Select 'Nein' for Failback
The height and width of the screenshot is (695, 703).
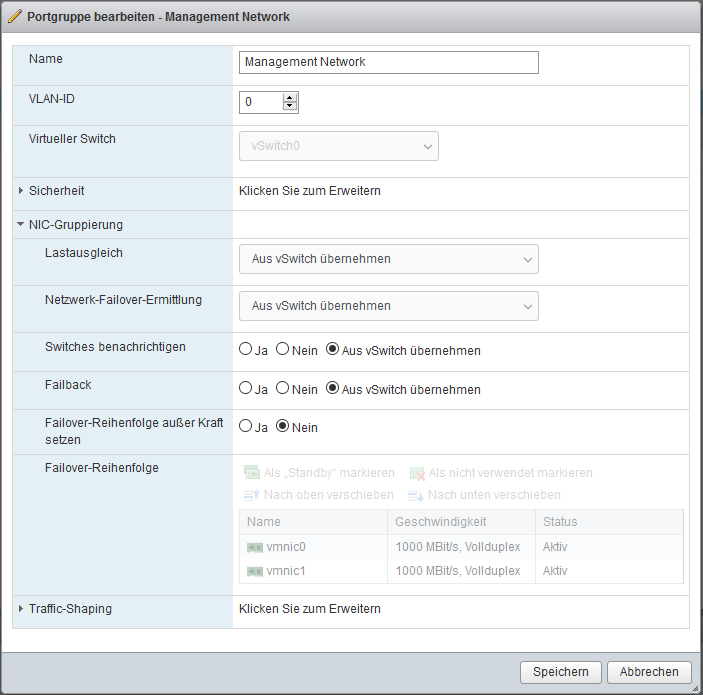(x=283, y=389)
